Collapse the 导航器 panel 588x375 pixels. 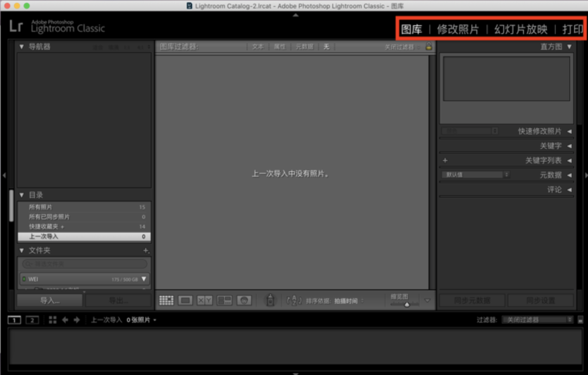click(x=22, y=47)
